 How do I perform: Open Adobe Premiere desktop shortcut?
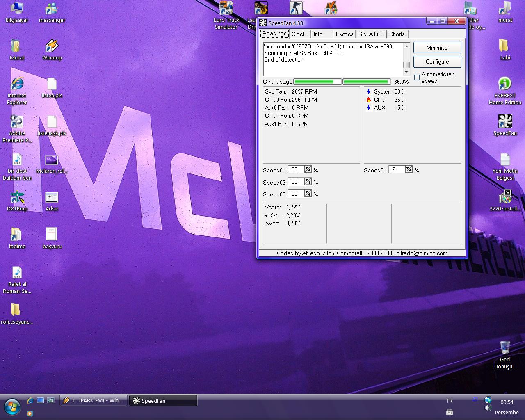pos(17,128)
